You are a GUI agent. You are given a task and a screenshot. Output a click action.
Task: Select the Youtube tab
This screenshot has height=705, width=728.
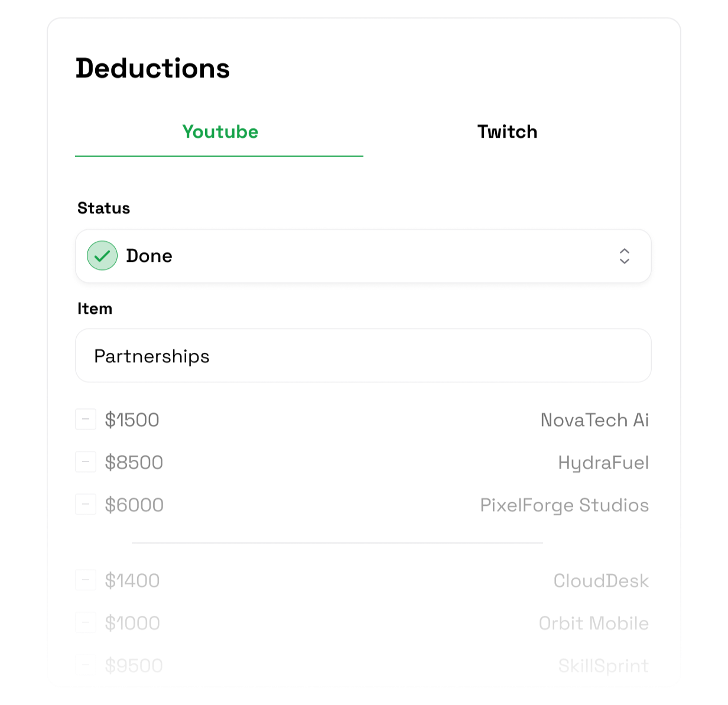point(220,132)
